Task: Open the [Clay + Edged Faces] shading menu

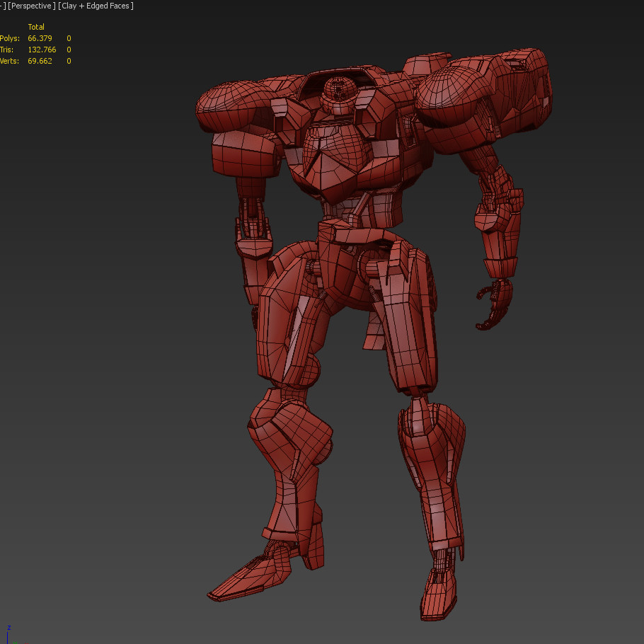Action: coord(96,6)
